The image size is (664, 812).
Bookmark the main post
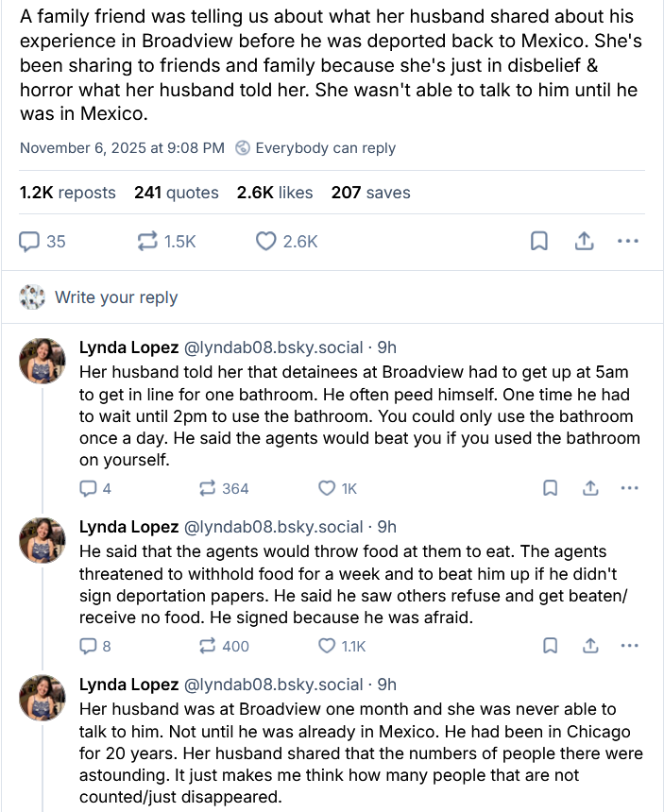(539, 241)
